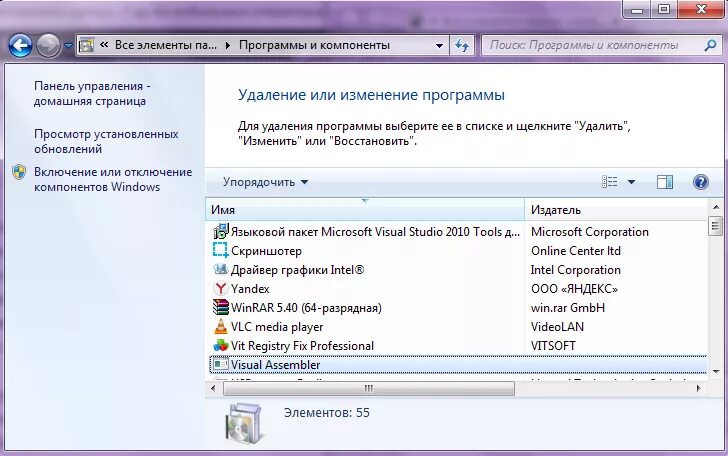Go back with the blue Back arrow
The width and height of the screenshot is (728, 456).
pos(20,46)
